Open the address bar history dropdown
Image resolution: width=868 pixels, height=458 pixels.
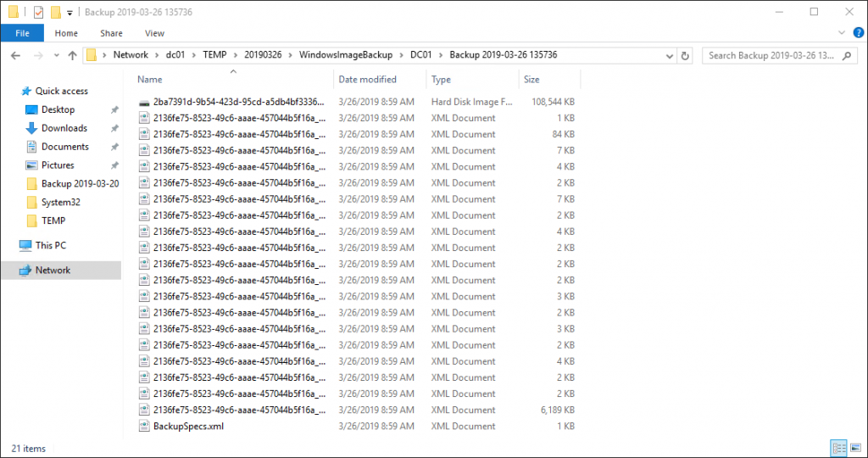coord(668,56)
